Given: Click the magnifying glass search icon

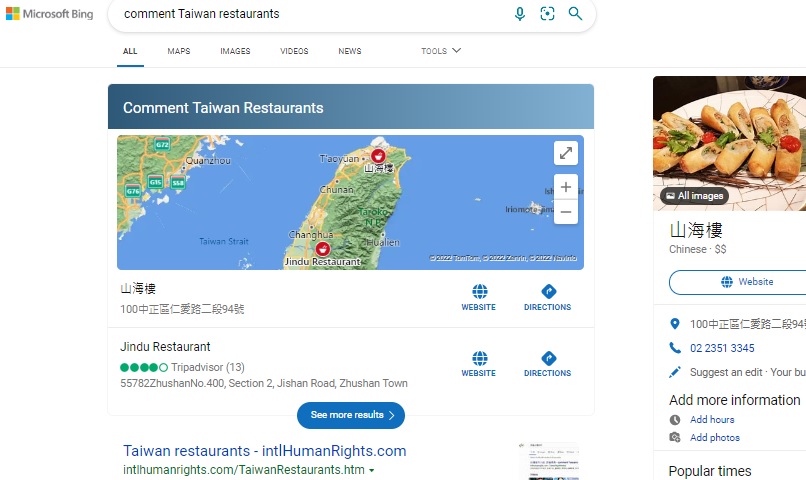Looking at the screenshot, I should click(x=575, y=14).
